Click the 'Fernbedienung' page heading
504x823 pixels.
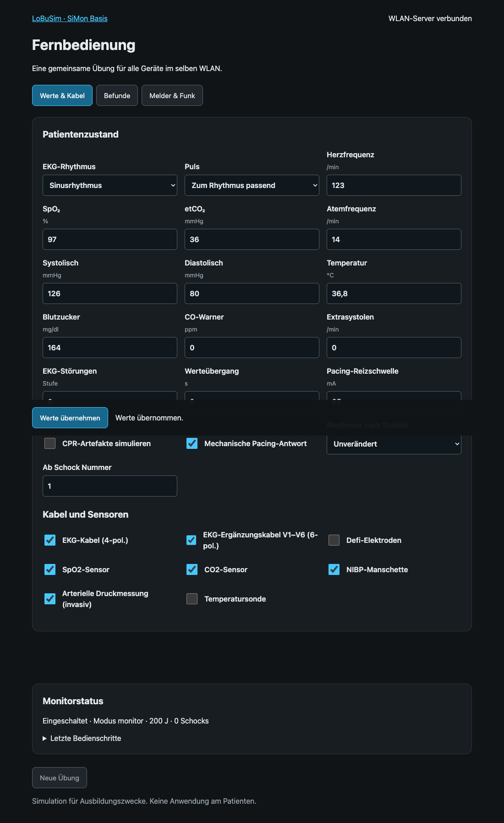(84, 45)
